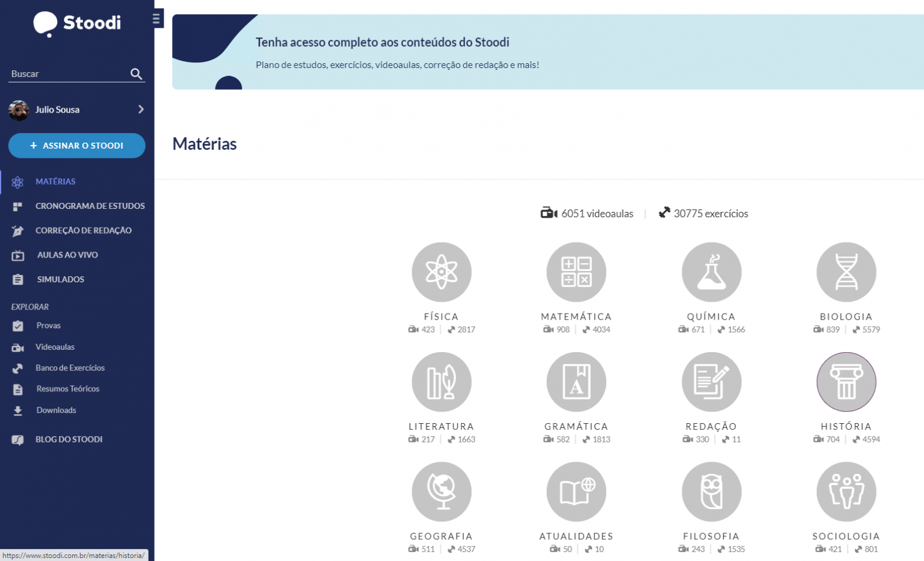Expand the Julio Sousa profile chevron
Image resolution: width=924 pixels, height=561 pixels.
(142, 110)
